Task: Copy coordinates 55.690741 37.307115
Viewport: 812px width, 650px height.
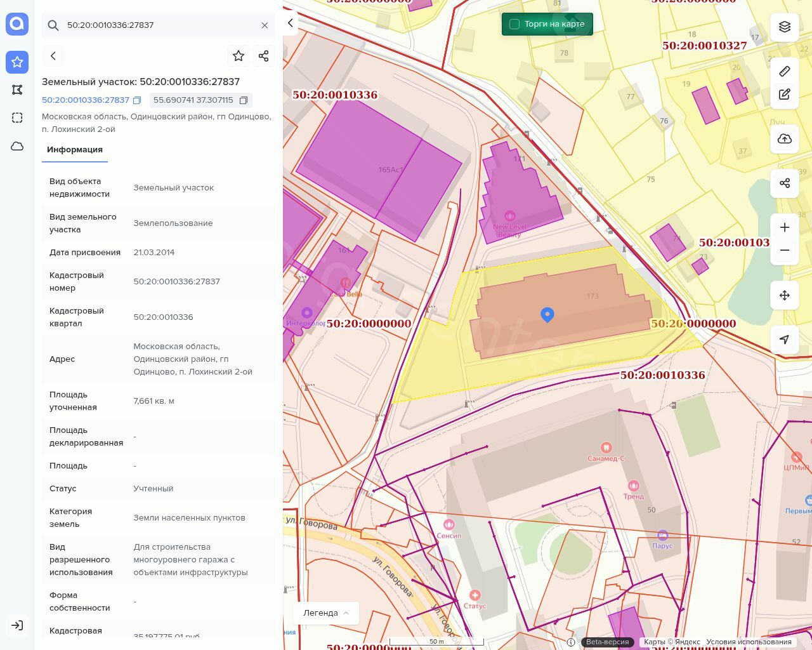Action: tap(244, 100)
